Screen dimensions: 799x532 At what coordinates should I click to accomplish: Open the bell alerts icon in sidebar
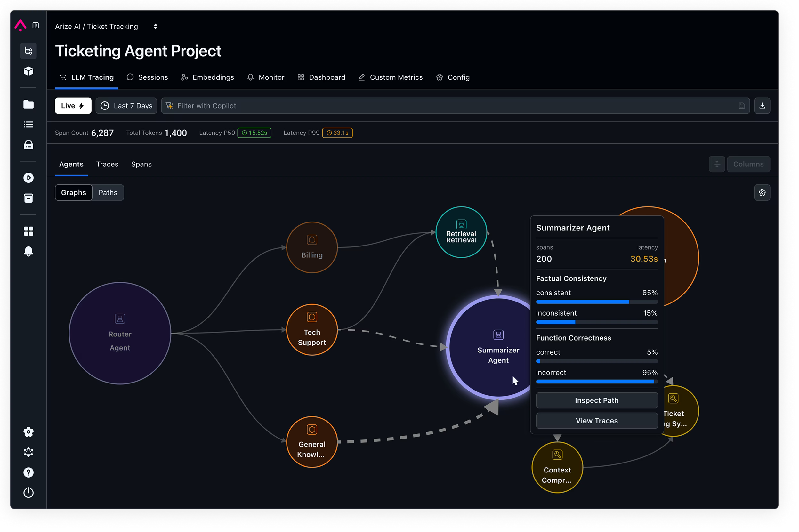[28, 251]
